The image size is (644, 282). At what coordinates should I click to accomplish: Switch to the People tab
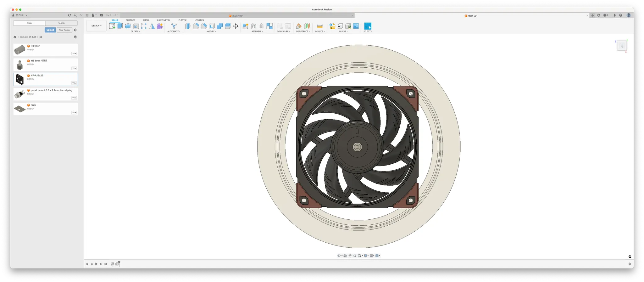point(61,23)
